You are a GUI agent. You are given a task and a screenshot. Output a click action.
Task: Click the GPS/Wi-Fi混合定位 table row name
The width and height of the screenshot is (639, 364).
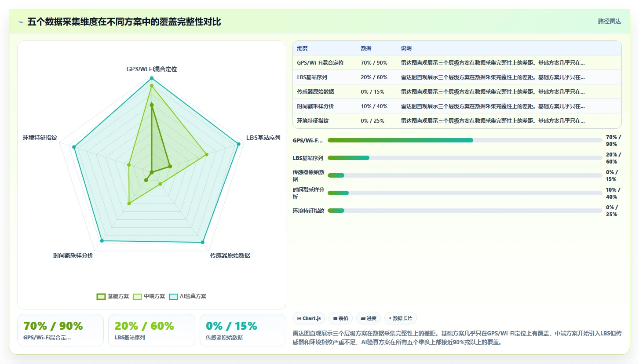click(x=320, y=63)
